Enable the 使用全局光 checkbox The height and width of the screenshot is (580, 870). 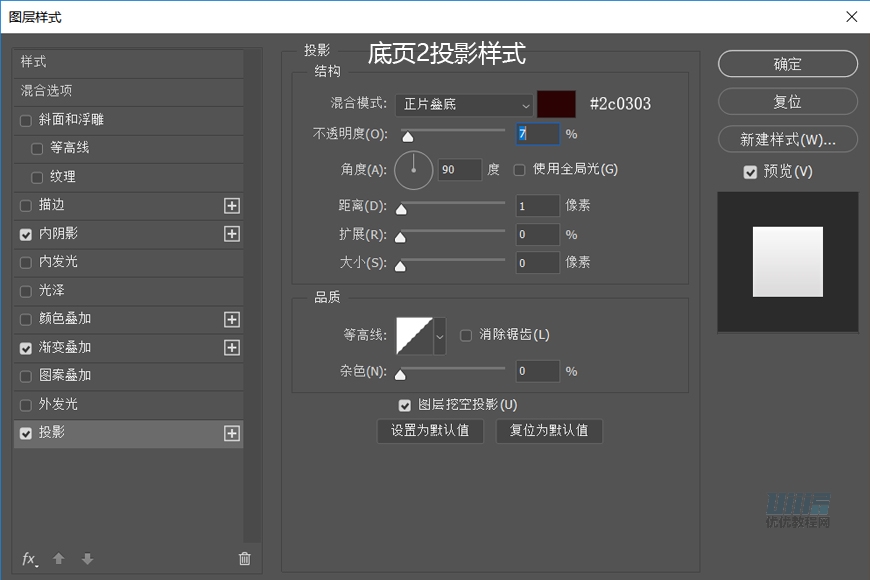click(518, 170)
